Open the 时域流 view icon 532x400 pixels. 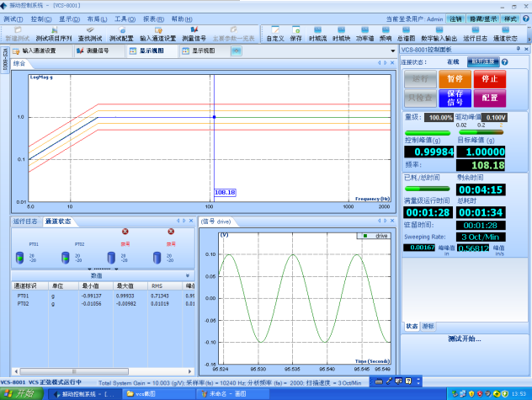click(317, 35)
